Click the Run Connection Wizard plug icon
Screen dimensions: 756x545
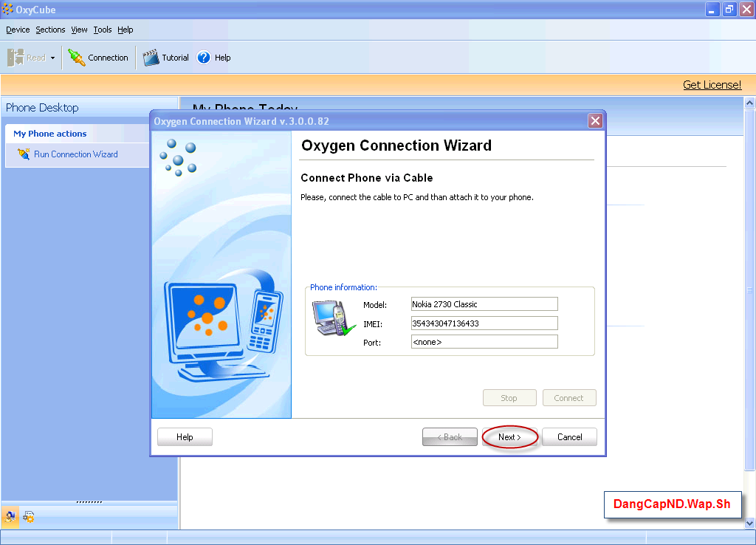(x=23, y=154)
